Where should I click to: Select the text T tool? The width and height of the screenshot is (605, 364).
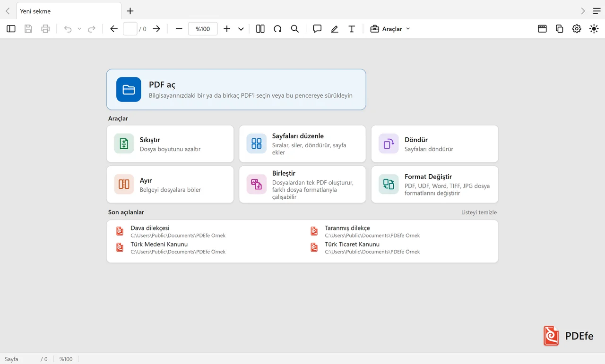(352, 29)
